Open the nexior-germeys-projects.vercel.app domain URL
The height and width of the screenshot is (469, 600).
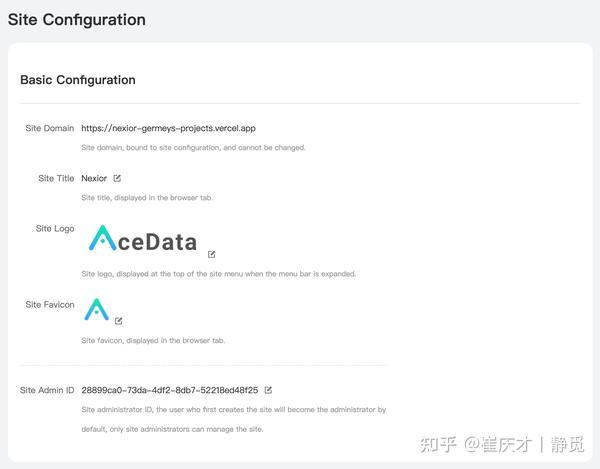[168, 128]
